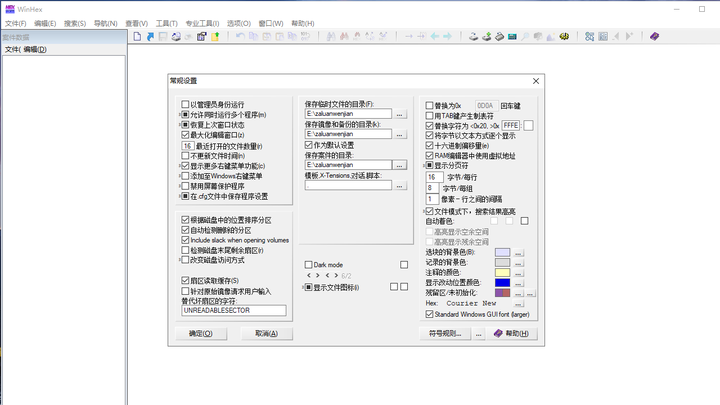
Task: Toggle 最大化编辑窗口 checkbox
Action: 185,135
